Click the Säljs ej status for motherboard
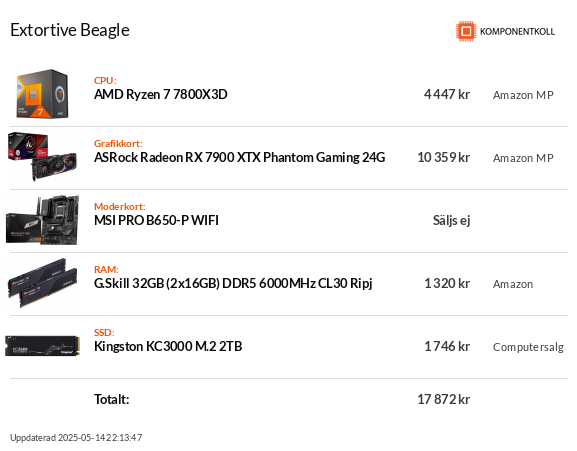The image size is (577, 451). pyautogui.click(x=452, y=220)
